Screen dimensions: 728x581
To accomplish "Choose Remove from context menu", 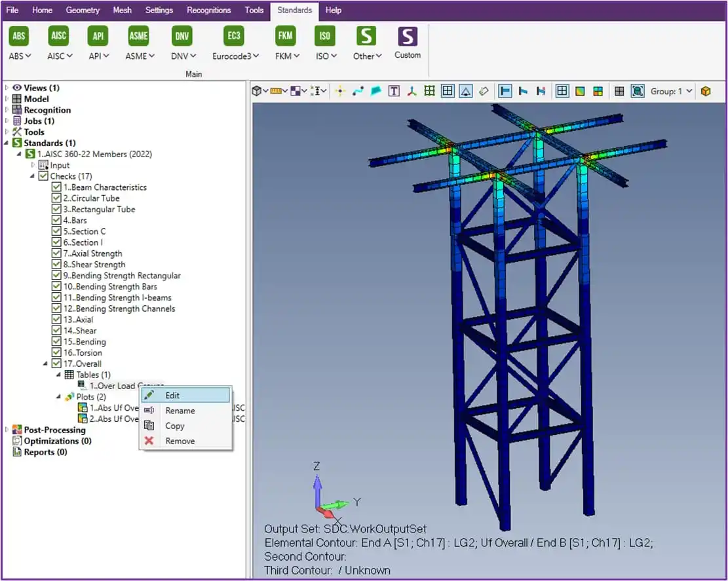I will pyautogui.click(x=185, y=441).
